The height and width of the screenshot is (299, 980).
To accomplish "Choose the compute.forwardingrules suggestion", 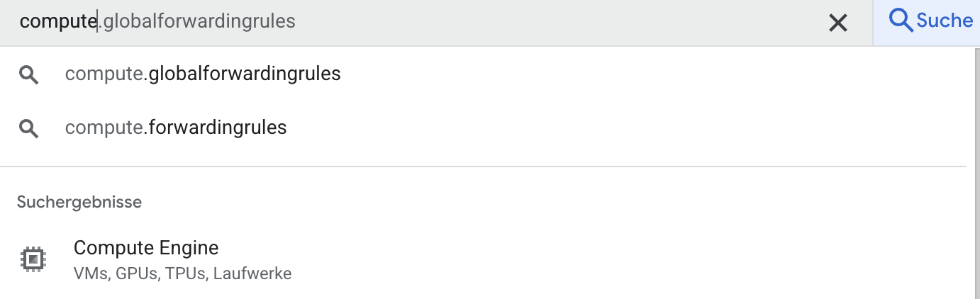I will click(x=176, y=128).
